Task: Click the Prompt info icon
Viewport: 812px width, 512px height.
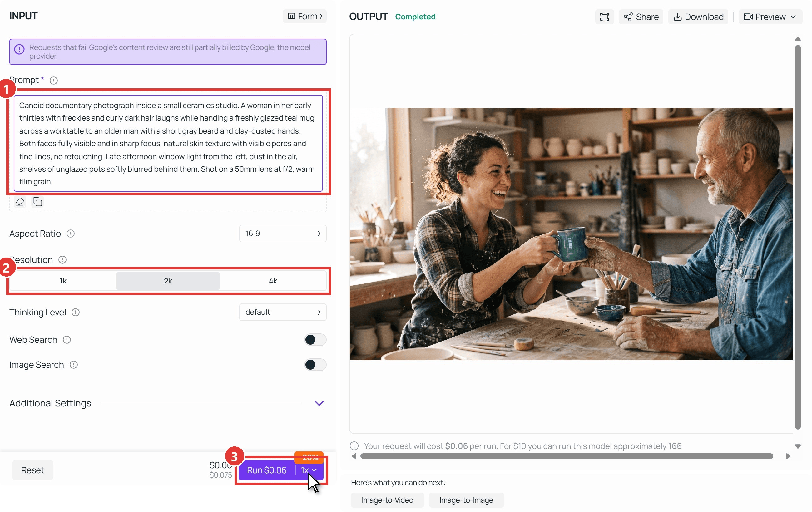Action: (54, 81)
